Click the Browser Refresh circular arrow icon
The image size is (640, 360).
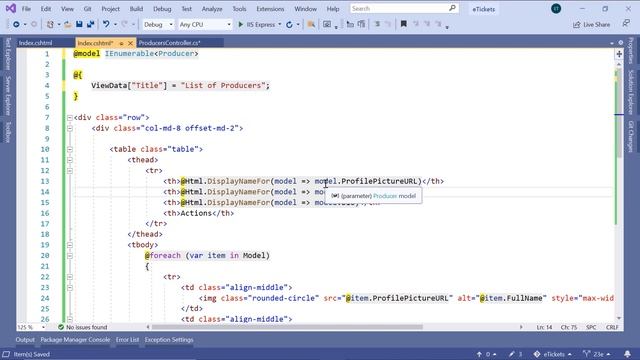pos(289,24)
